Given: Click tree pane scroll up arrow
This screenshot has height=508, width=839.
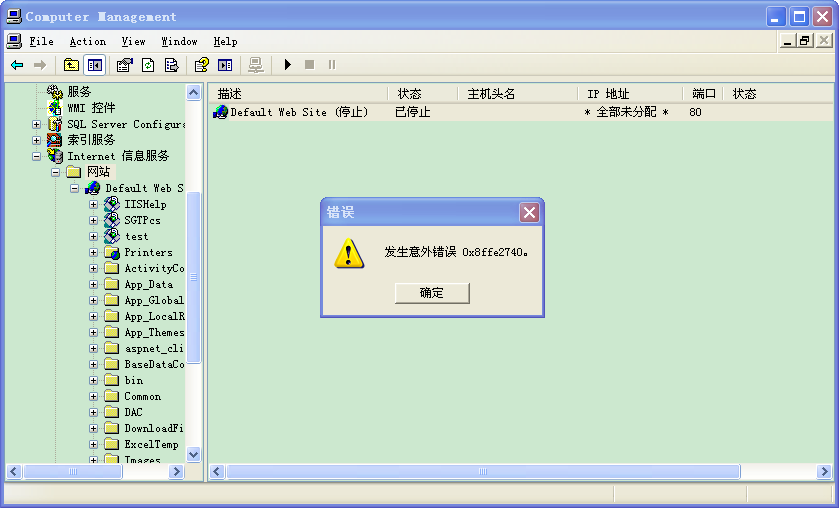Looking at the screenshot, I should [x=194, y=93].
